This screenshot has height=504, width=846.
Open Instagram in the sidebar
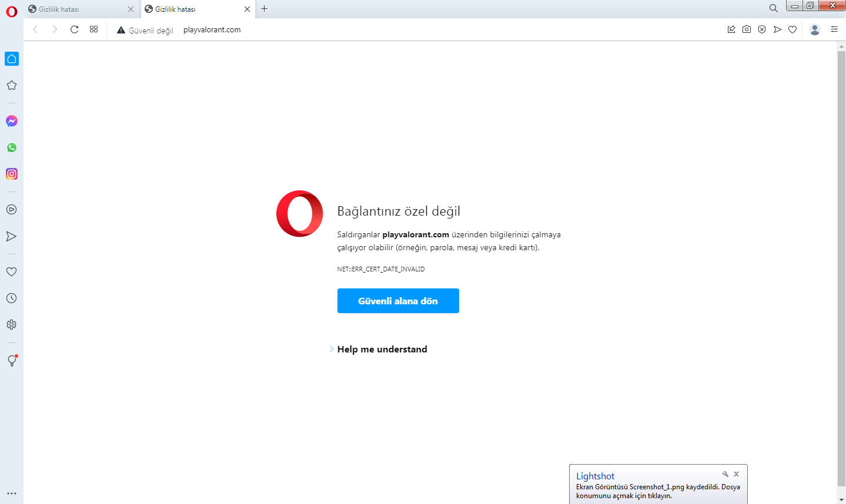[x=12, y=174]
